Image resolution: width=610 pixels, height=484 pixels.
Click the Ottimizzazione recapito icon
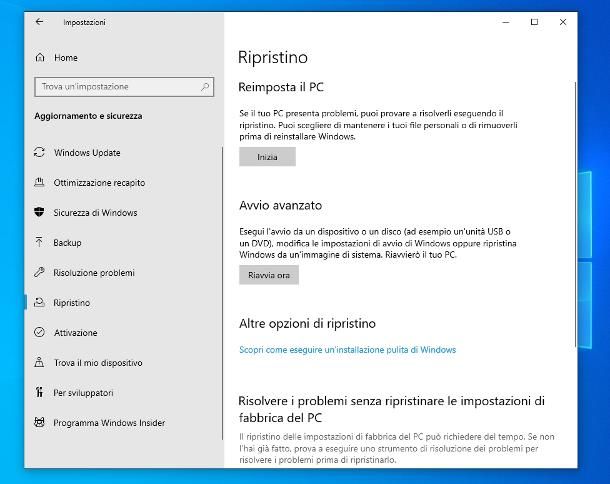pyautogui.click(x=39, y=182)
